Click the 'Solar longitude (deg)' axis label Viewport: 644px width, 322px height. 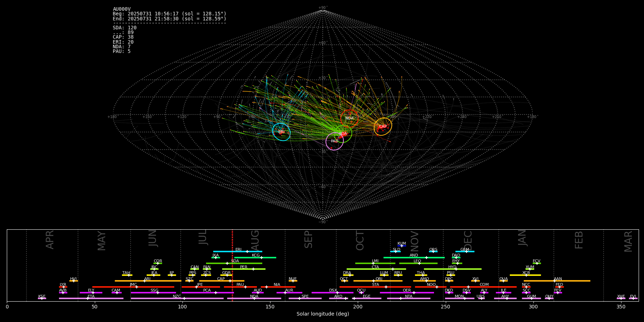pyautogui.click(x=323, y=314)
